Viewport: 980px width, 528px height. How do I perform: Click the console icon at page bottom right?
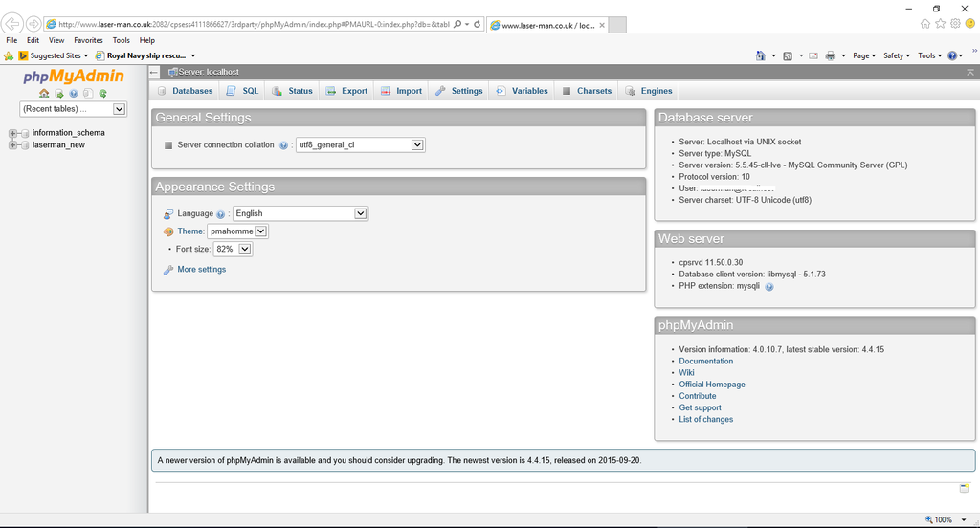click(x=964, y=488)
